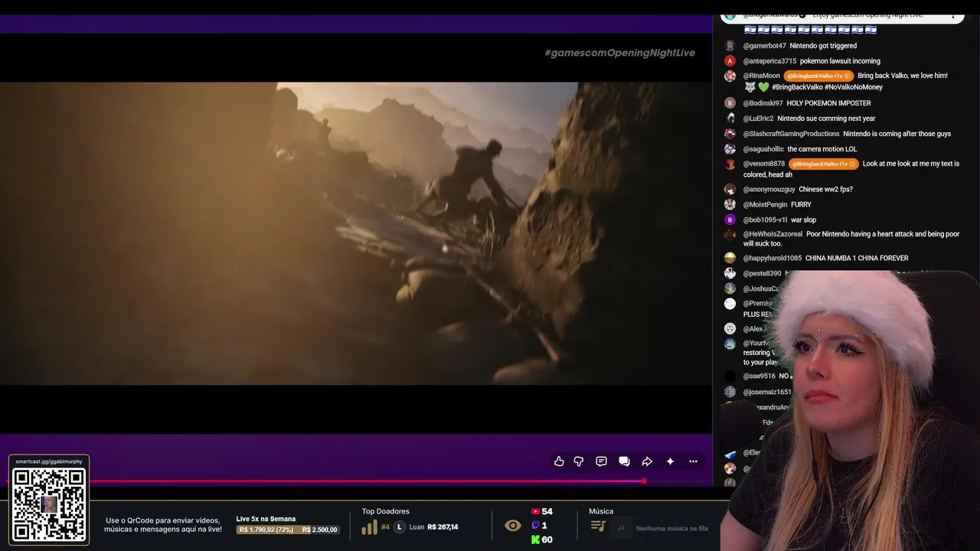Click the 'B' avatar of @Bodinski97

730,103
